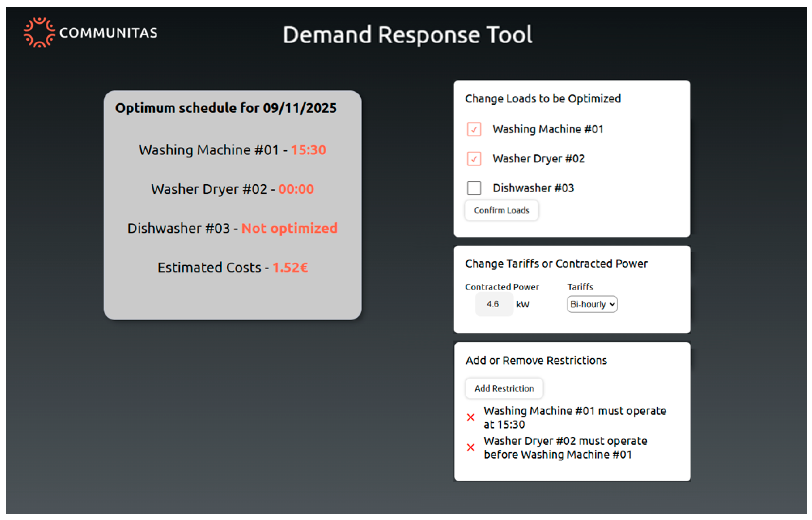Select the 15:30 scheduled time value
The height and width of the screenshot is (520, 812).
point(308,150)
